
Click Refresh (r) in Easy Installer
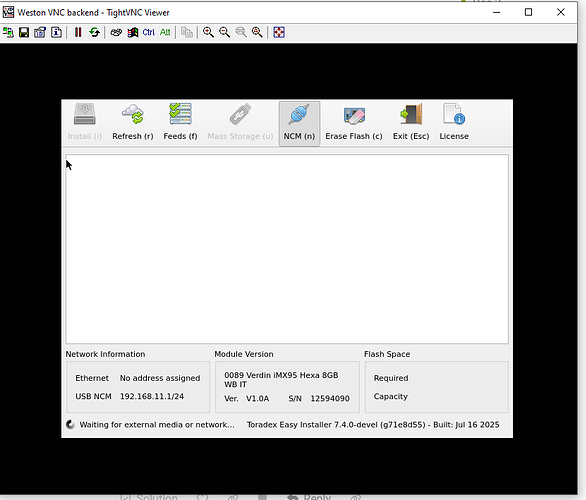click(133, 122)
